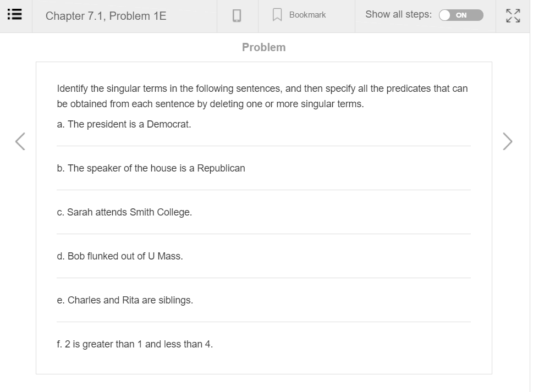533x392 pixels.
Task: Click the Bookmark flag icon
Action: click(x=277, y=15)
